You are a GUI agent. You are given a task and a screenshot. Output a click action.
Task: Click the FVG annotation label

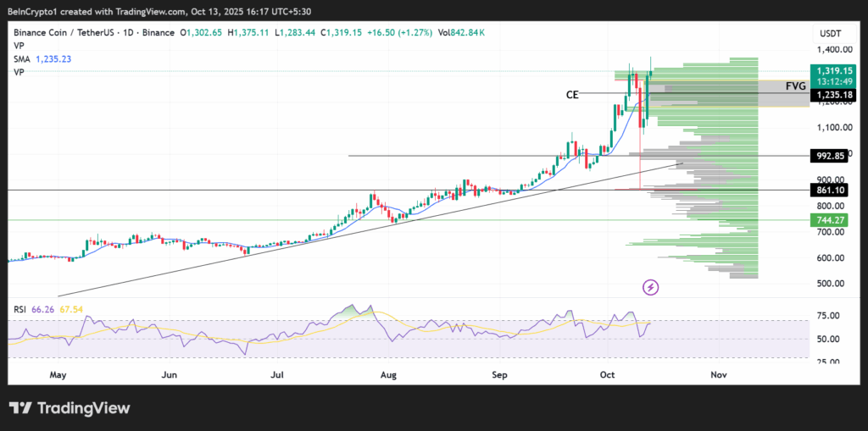(795, 86)
